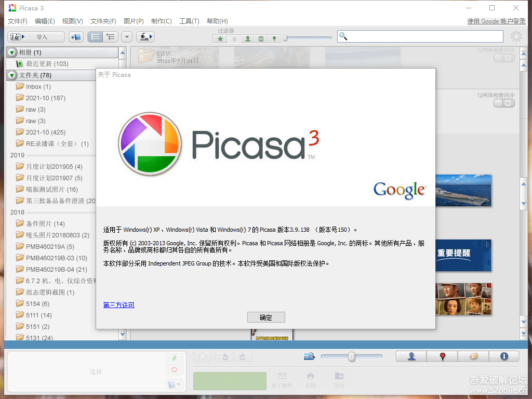The image size is (532, 399).
Task: Click the 确定 button in About dialog
Action: pos(266,317)
